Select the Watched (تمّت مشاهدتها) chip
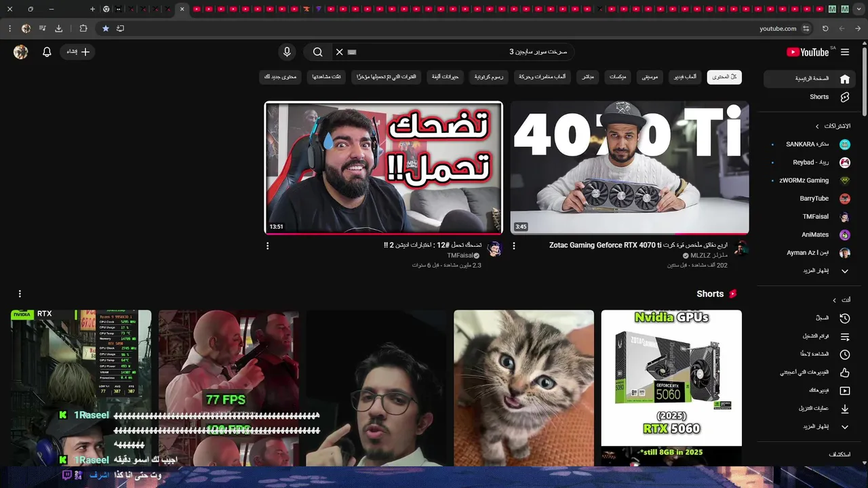Viewport: 868px width, 488px height. (327, 77)
